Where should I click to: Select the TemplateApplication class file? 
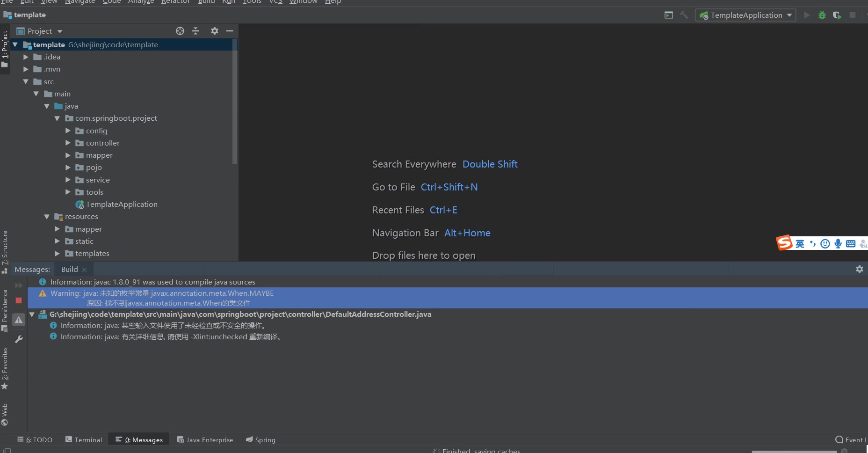click(x=121, y=205)
